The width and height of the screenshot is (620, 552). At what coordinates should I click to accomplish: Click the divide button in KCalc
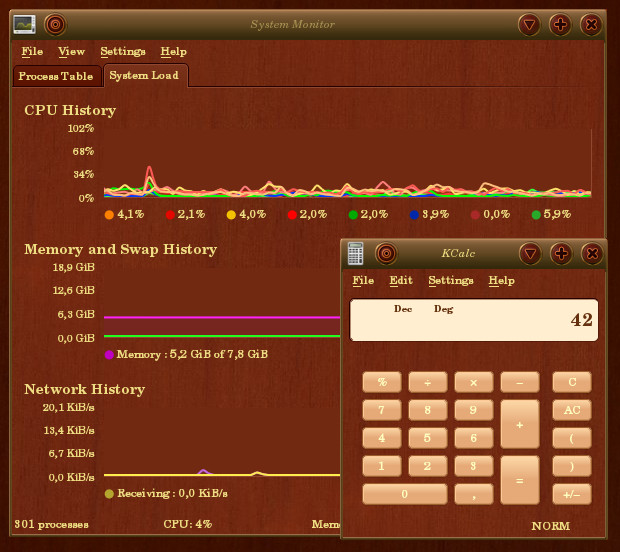click(428, 382)
